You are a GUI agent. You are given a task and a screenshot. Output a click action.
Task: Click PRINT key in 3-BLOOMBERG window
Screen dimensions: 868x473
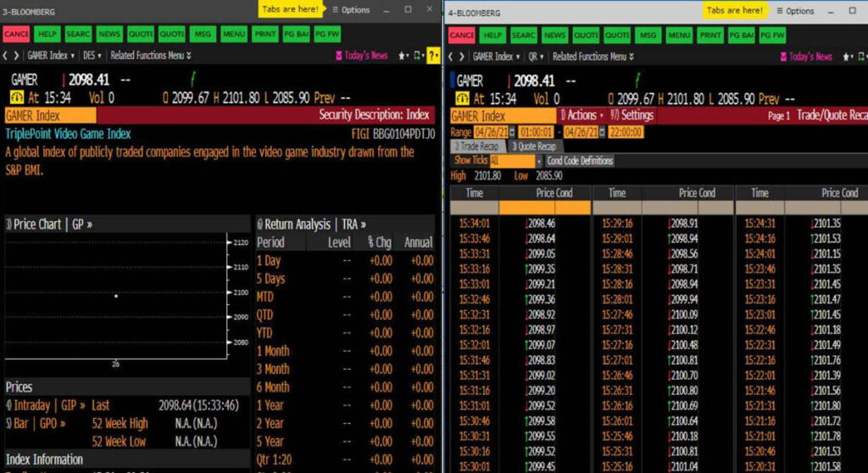[264, 35]
